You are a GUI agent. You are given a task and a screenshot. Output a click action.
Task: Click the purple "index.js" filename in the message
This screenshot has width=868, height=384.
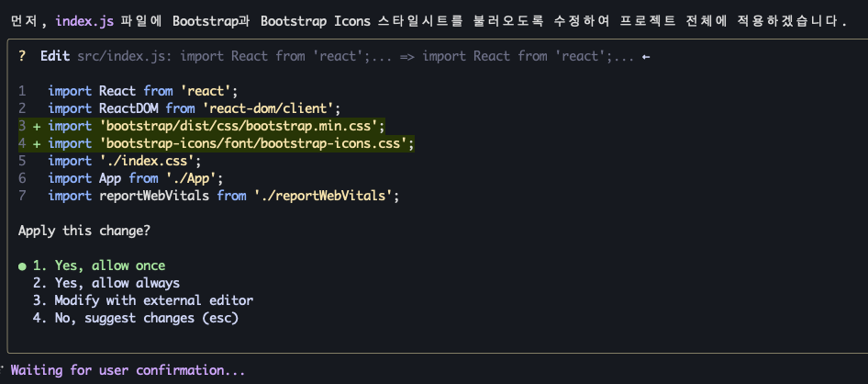point(84,22)
